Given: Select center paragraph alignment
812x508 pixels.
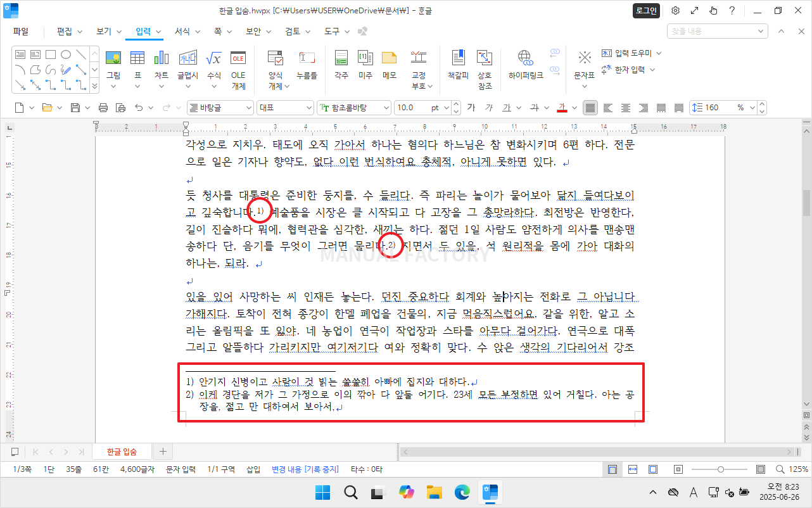Looking at the screenshot, I should tap(626, 108).
